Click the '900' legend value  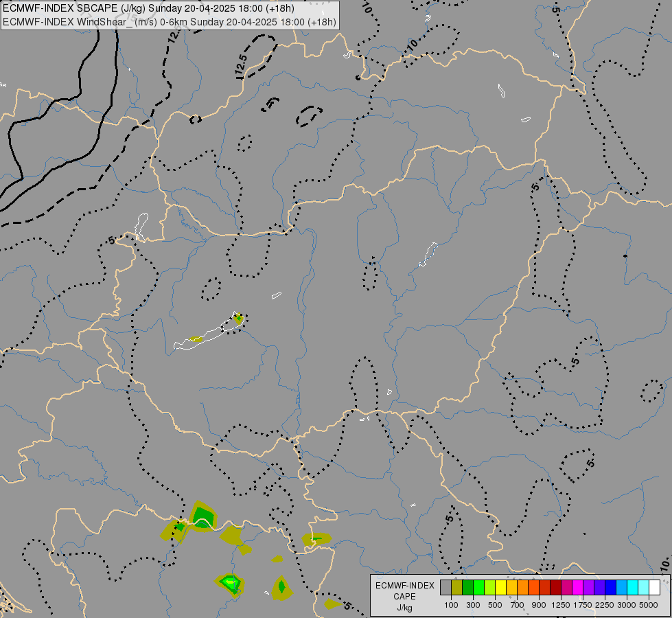pyautogui.click(x=539, y=605)
